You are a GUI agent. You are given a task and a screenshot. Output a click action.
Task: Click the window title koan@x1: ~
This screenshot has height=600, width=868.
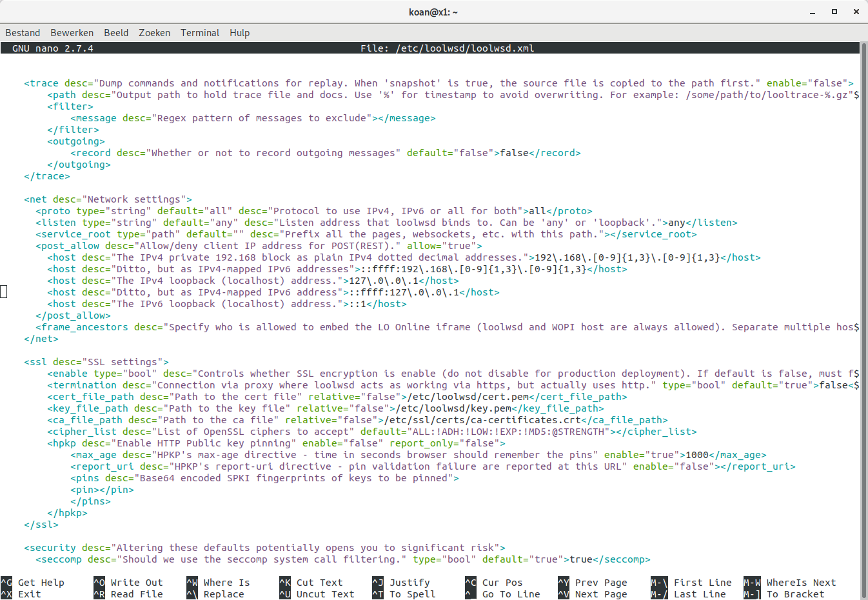[x=433, y=12]
